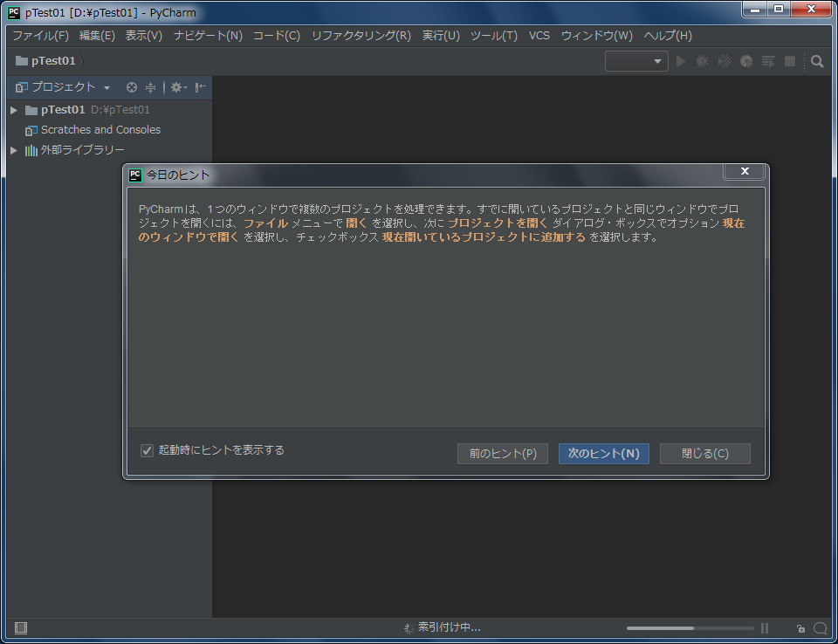Viewport: 838px width, 644px height.
Task: Hide the project tool window icon
Action: click(x=201, y=87)
